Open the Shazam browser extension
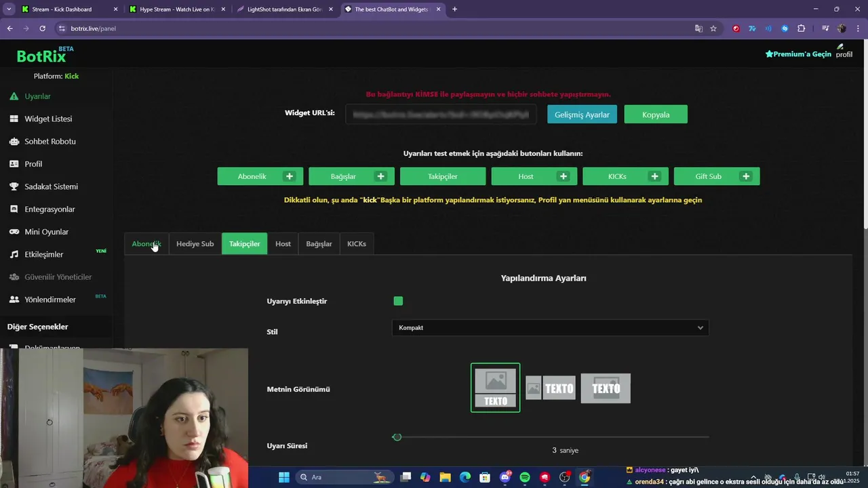Viewport: 868px width, 488px height. click(x=785, y=28)
